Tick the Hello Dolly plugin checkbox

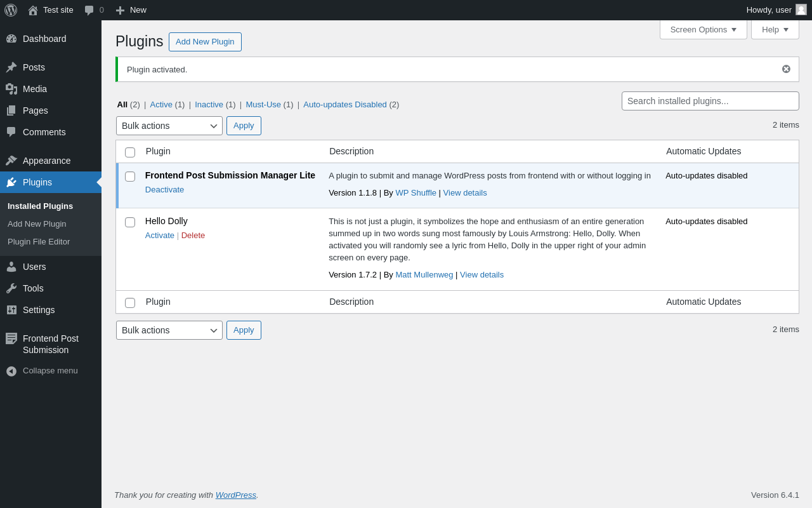pos(130,222)
